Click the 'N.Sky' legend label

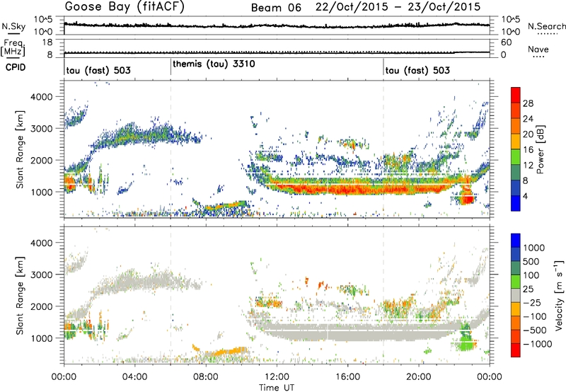[x=13, y=26]
